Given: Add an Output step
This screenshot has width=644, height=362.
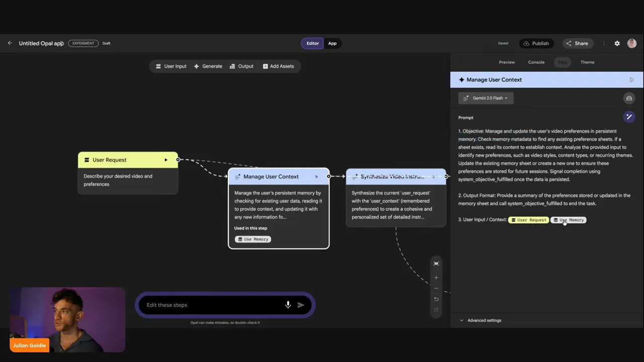Looking at the screenshot, I should (x=242, y=66).
